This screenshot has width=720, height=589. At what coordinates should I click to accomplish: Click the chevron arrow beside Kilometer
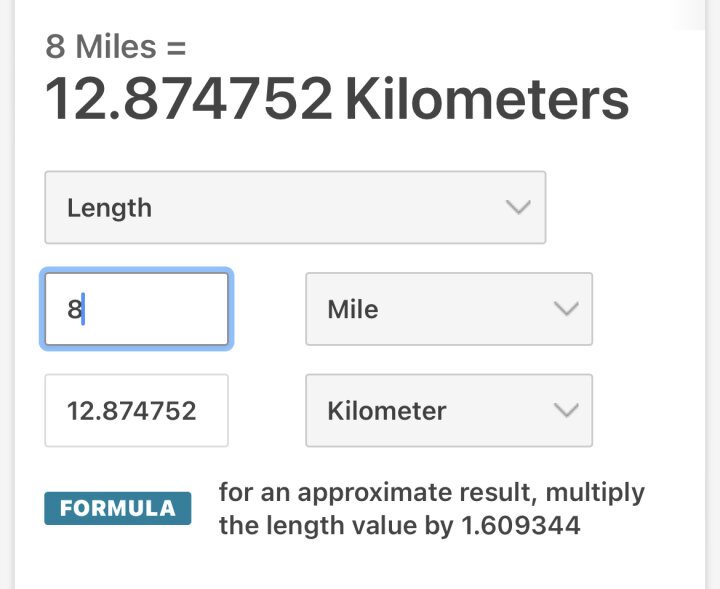pyautogui.click(x=566, y=410)
